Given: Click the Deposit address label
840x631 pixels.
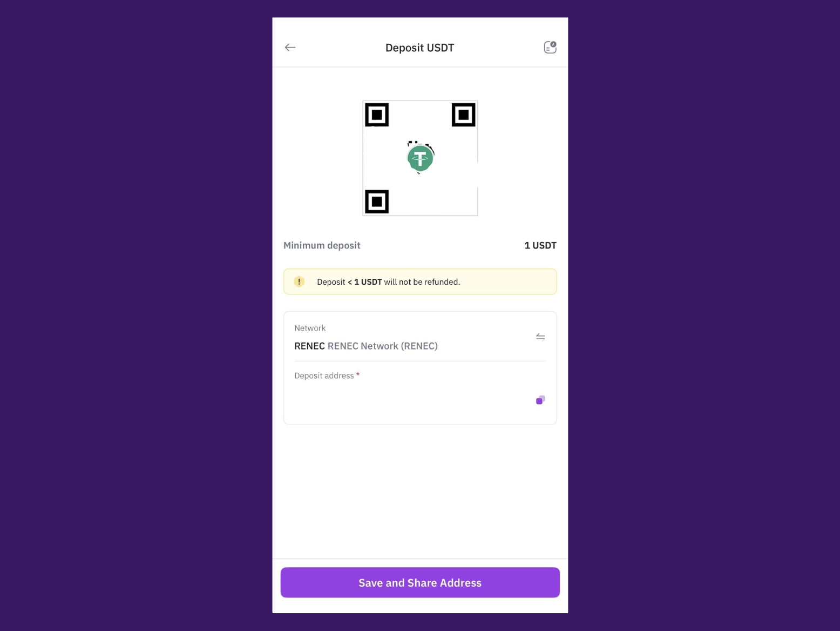Looking at the screenshot, I should point(324,375).
